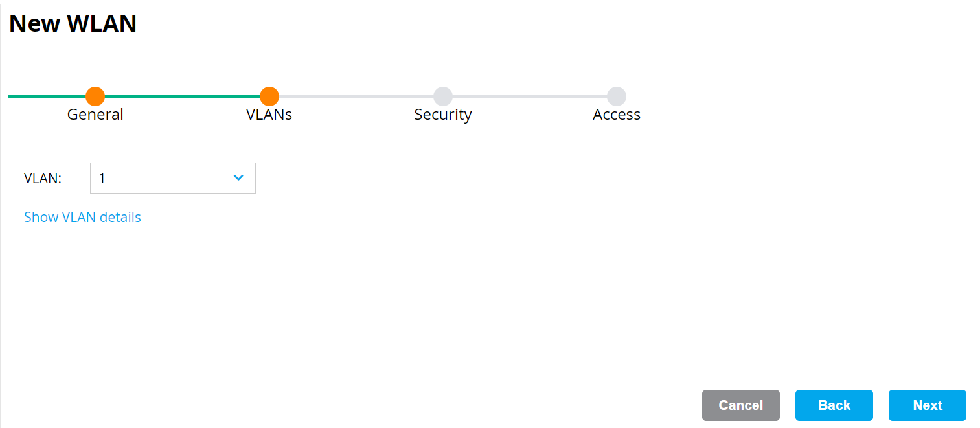Show VLAN details
980x428 pixels.
click(x=82, y=217)
